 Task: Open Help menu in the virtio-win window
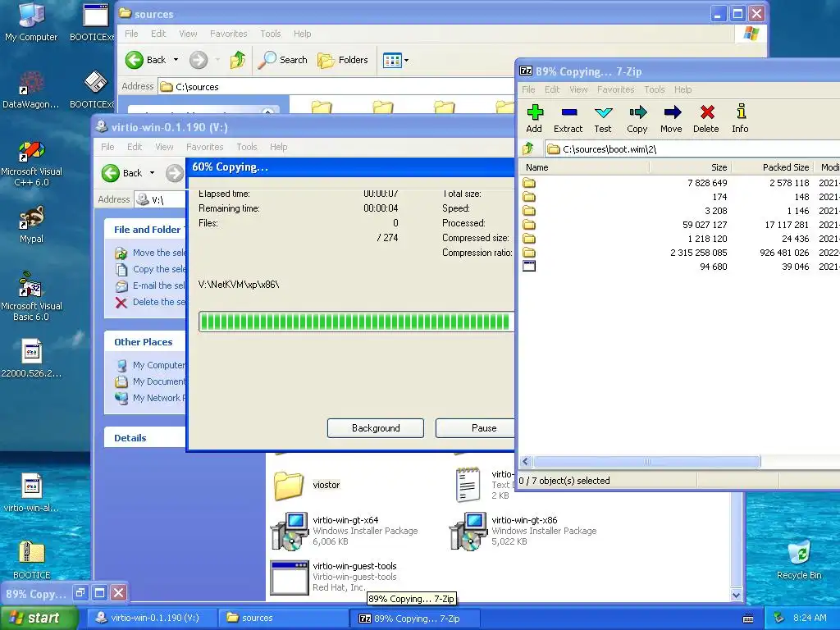279,147
